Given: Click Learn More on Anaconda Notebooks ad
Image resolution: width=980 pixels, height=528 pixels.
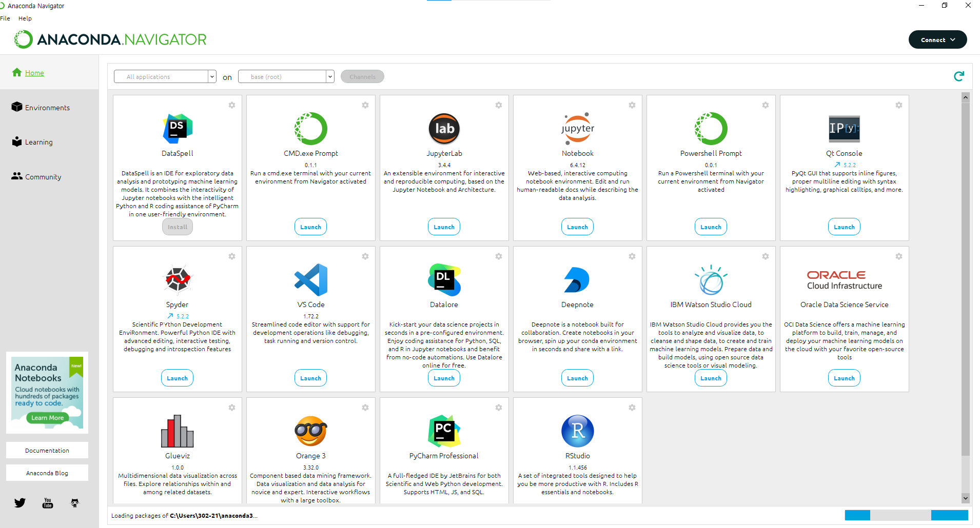Looking at the screenshot, I should [x=48, y=418].
